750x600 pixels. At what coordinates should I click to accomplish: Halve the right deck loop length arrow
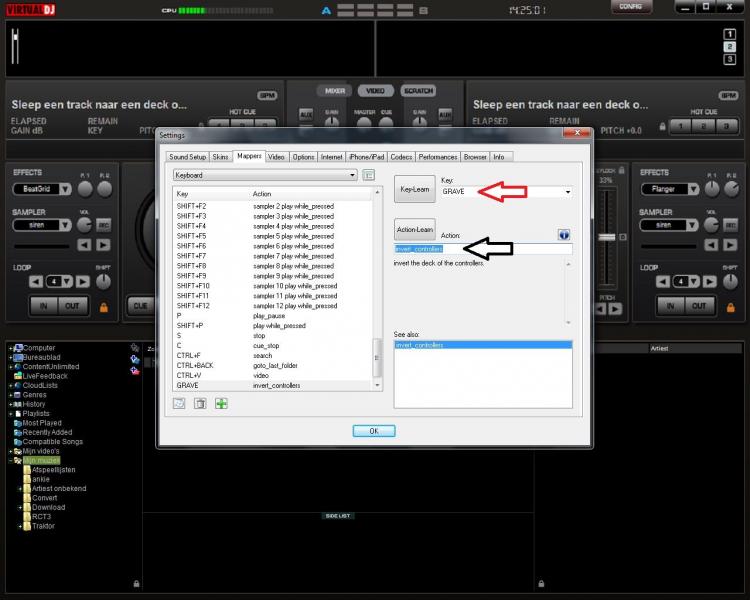(662, 281)
